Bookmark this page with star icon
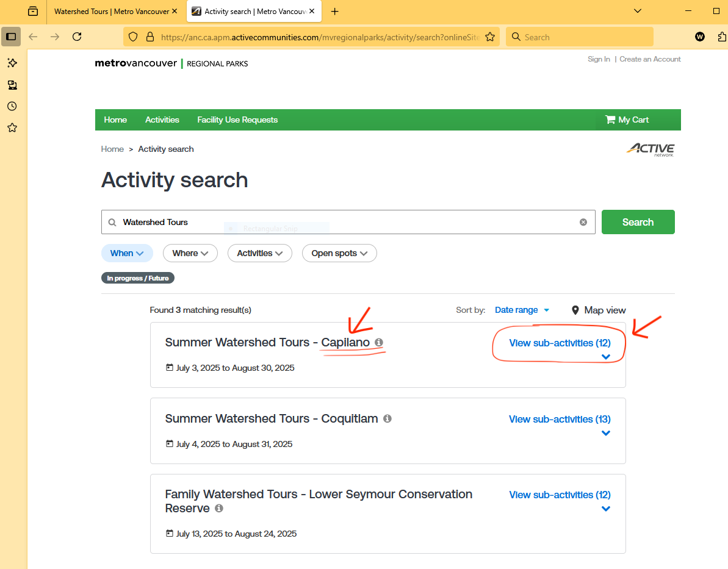 tap(489, 37)
